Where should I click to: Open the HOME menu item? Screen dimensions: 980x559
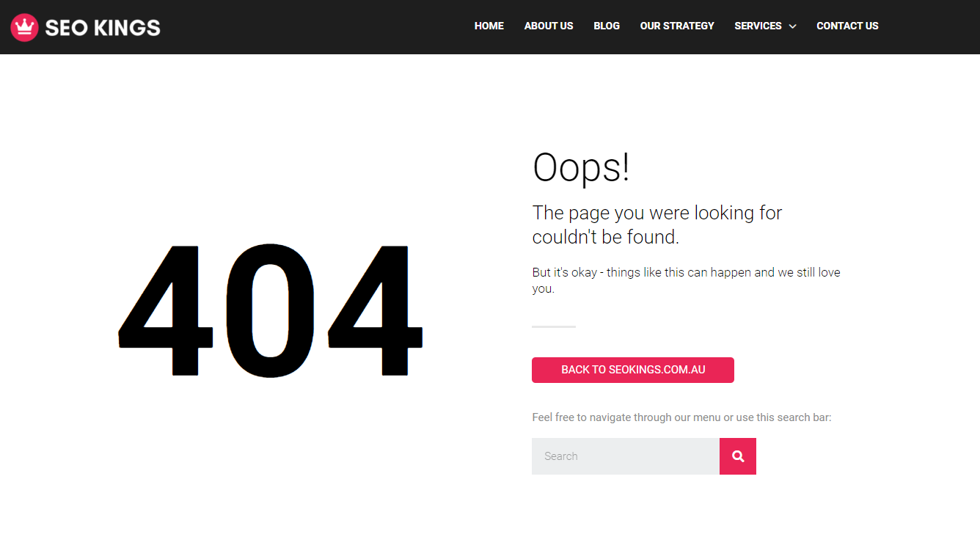pyautogui.click(x=489, y=26)
